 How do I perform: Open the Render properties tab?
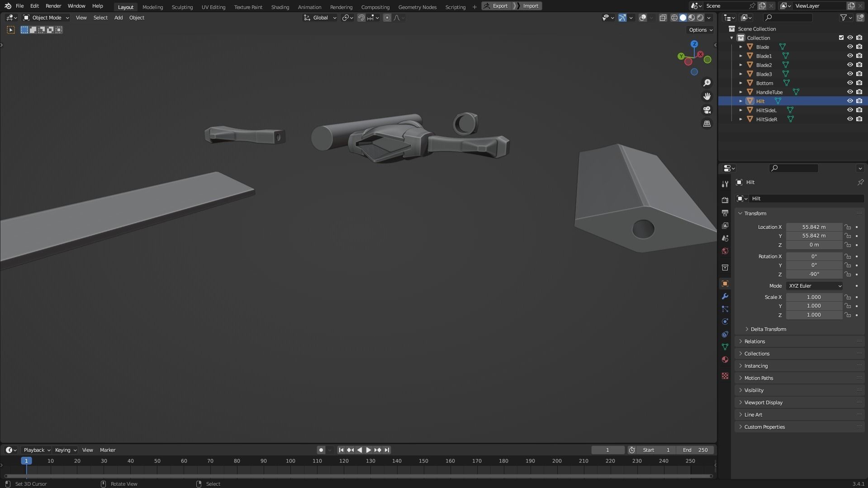pos(725,200)
